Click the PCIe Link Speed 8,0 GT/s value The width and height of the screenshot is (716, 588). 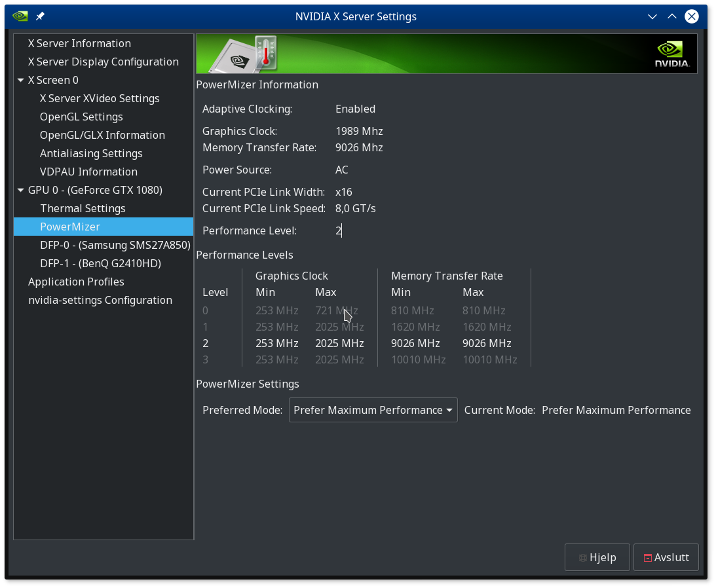click(x=355, y=208)
